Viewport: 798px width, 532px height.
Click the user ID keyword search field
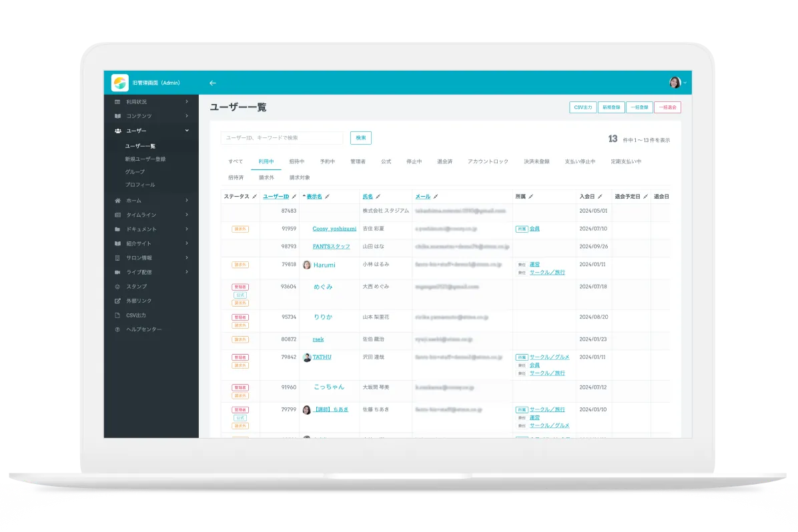282,138
